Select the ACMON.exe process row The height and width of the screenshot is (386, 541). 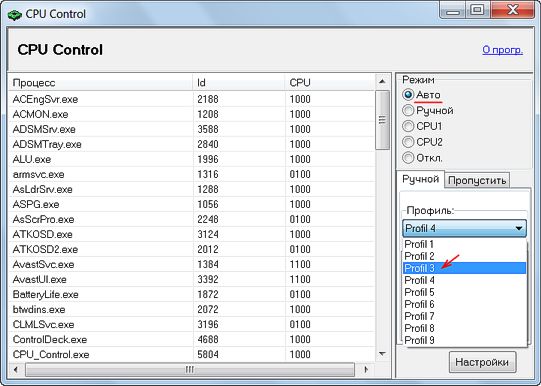(192, 114)
